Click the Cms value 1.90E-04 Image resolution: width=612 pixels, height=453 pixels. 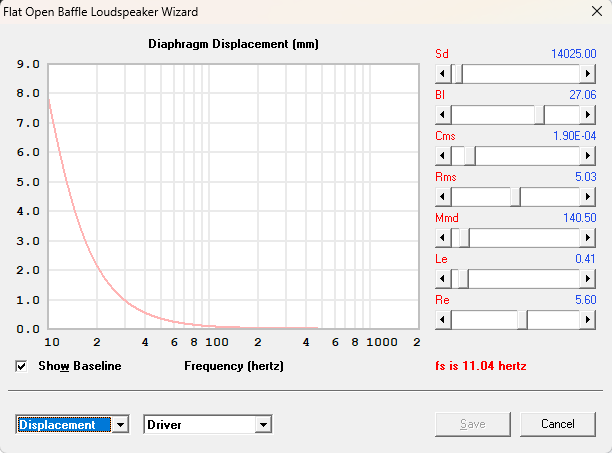click(575, 136)
